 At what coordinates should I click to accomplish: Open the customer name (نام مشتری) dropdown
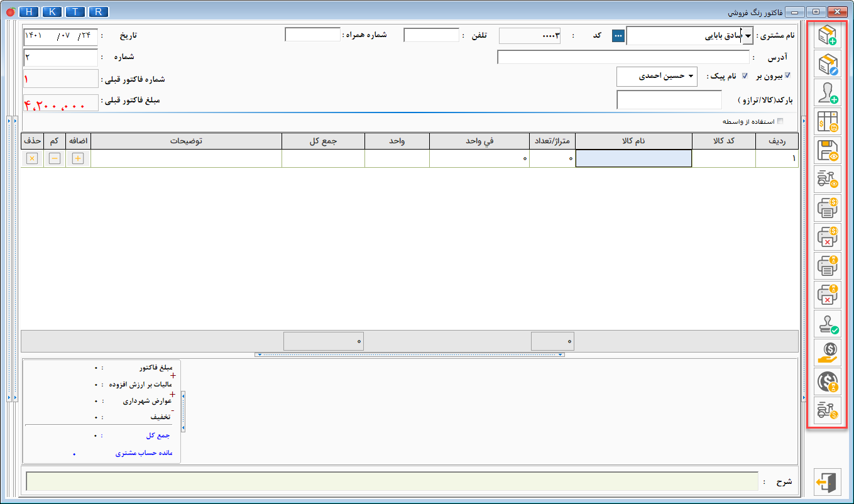[x=748, y=36]
